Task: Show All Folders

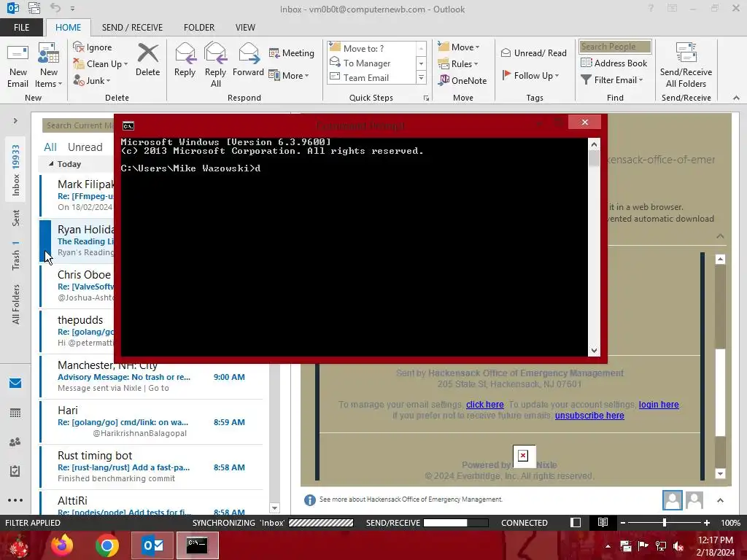Action: [16, 304]
